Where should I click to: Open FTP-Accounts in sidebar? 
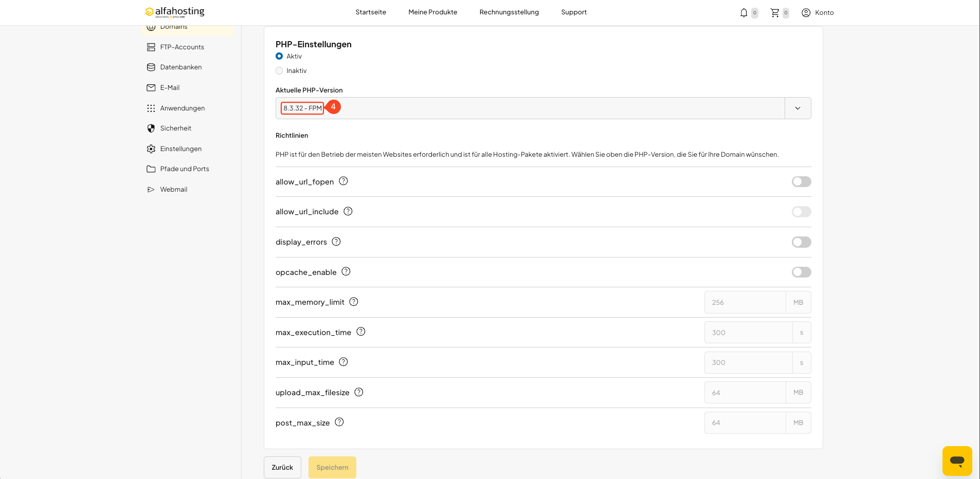pos(182,47)
